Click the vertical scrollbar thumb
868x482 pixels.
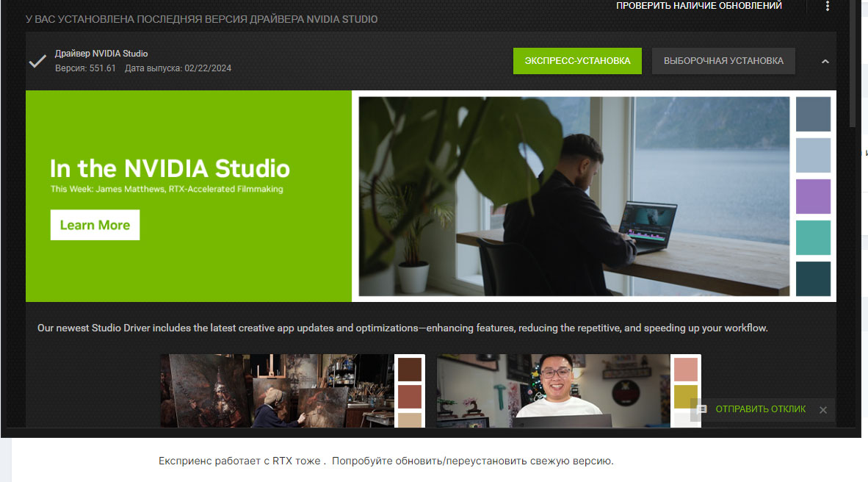click(853, 64)
